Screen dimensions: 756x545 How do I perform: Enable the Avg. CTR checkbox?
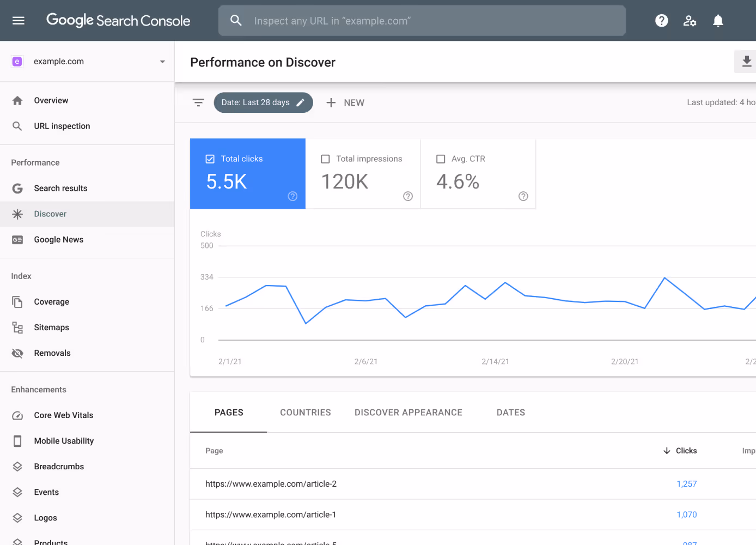(x=441, y=159)
